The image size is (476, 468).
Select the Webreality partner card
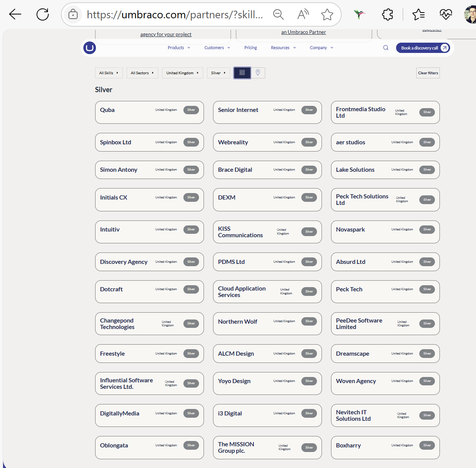click(x=267, y=142)
